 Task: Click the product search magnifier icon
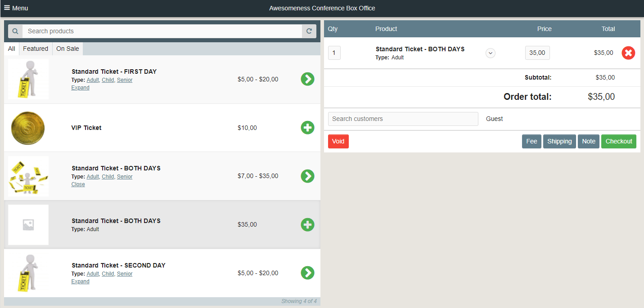(x=15, y=31)
